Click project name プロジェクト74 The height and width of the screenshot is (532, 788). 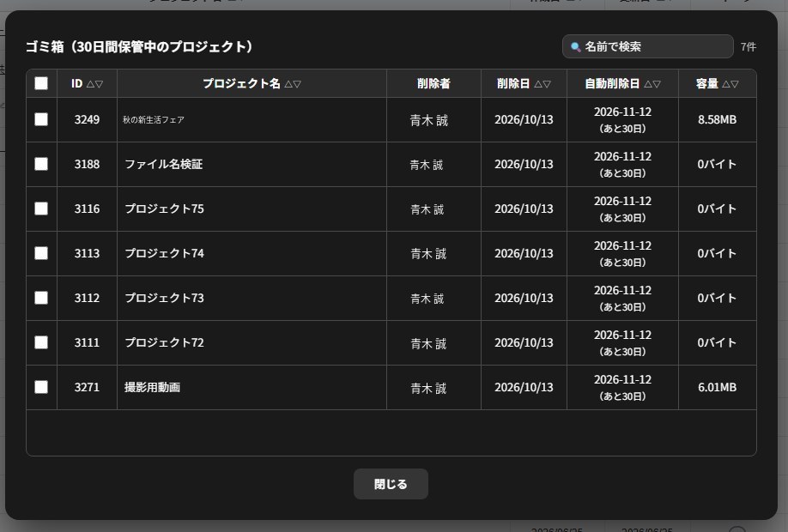coord(164,253)
